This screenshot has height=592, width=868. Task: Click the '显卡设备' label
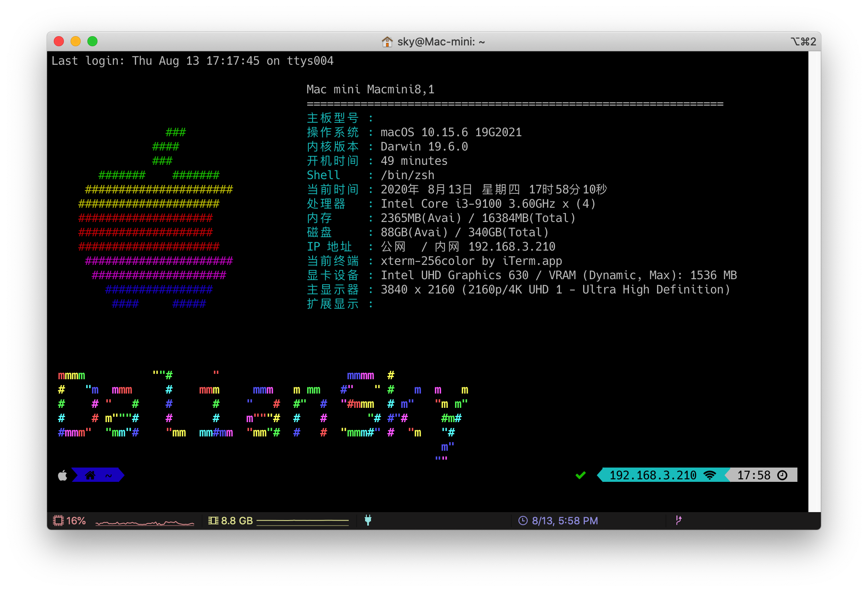[x=333, y=275]
